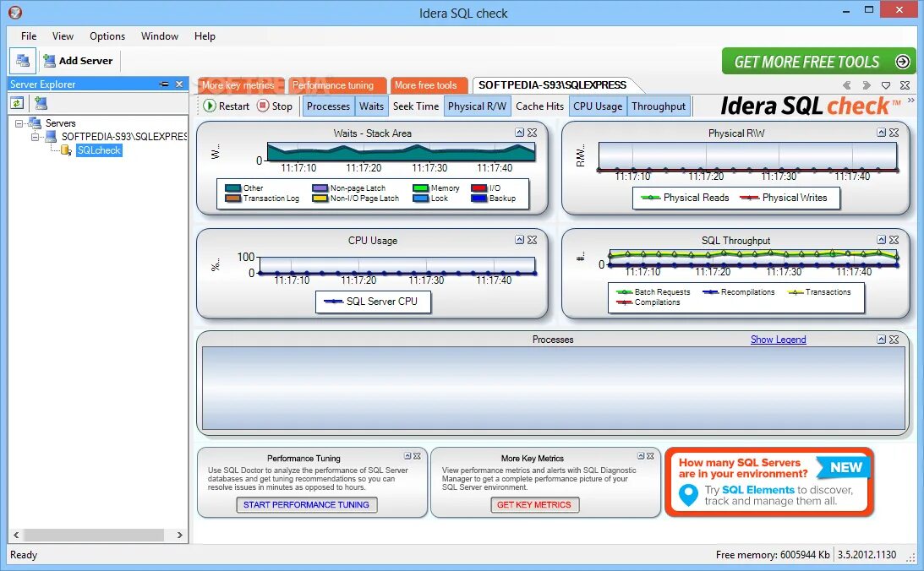Collapse the Physical R\W panel
Screen dimensions: 924x571
click(881, 133)
